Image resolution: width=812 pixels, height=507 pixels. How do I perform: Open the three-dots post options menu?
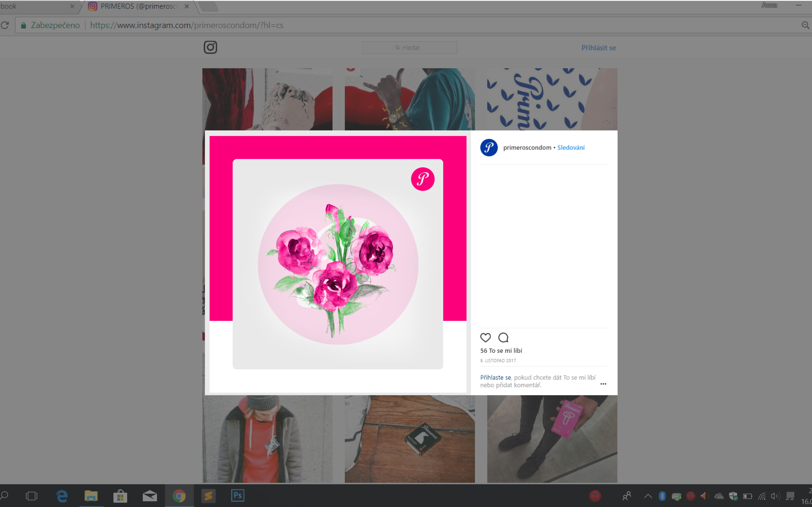603,384
